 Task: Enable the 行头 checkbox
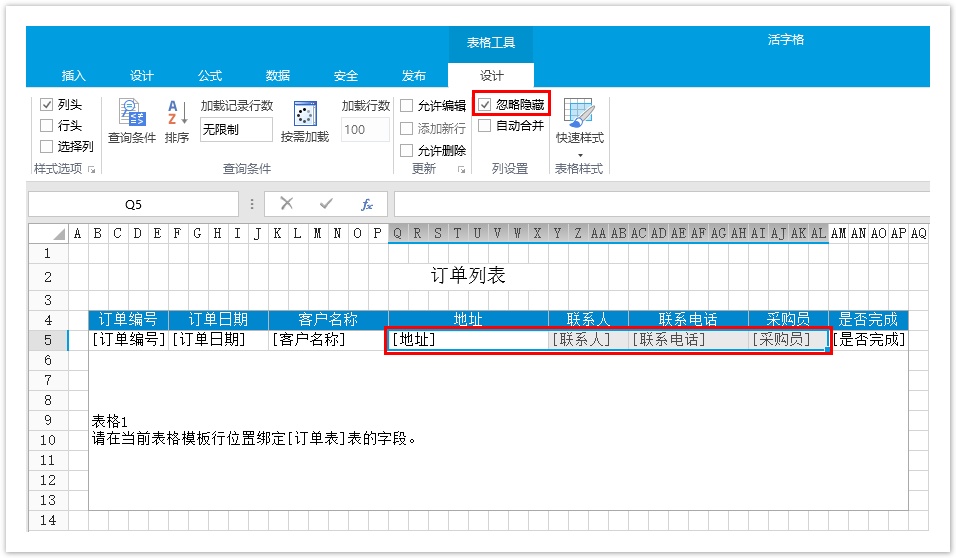(47, 126)
